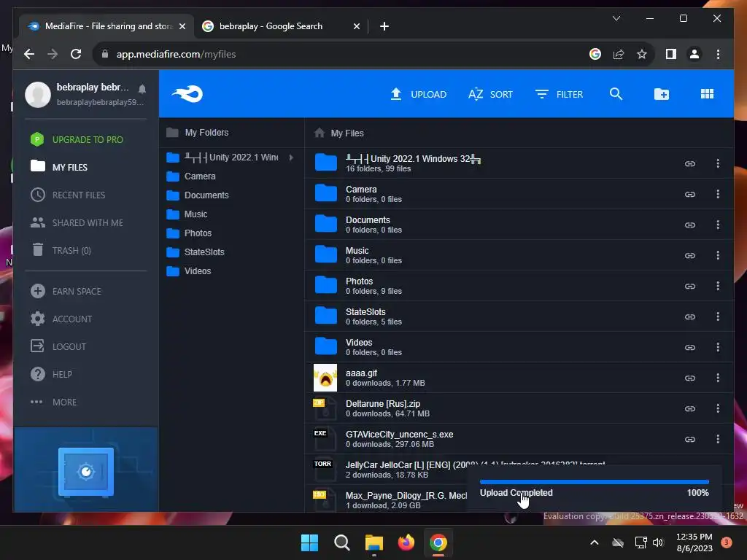Expand More options in sidebar

click(53, 402)
